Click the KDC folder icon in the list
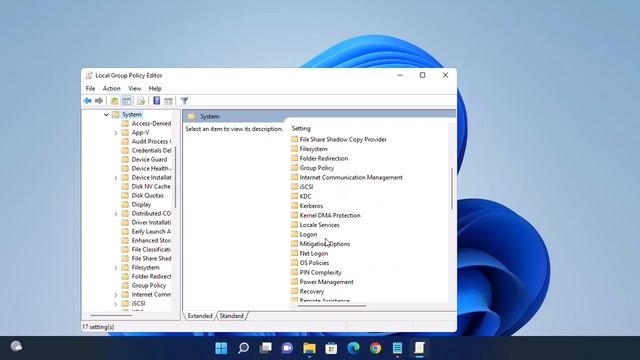Image resolution: width=640 pixels, height=360 pixels. tap(295, 196)
